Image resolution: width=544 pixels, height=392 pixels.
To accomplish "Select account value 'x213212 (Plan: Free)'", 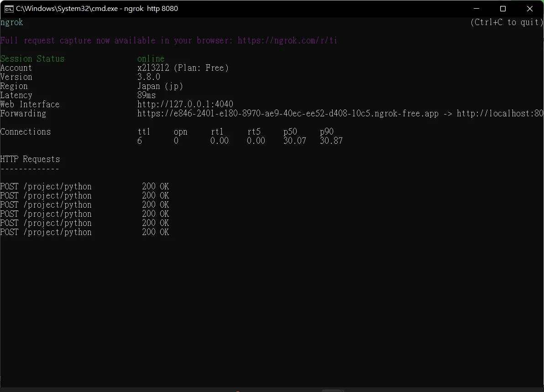I will coord(183,68).
